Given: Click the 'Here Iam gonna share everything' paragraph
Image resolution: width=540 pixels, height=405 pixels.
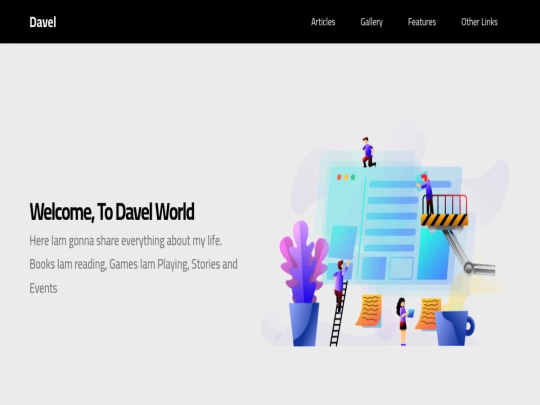Looking at the screenshot, I should [133, 264].
